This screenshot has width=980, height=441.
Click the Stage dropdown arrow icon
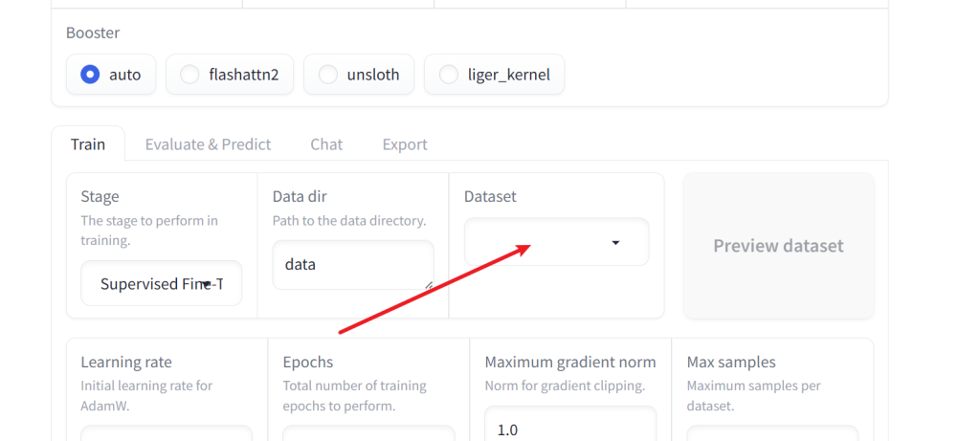pos(206,284)
